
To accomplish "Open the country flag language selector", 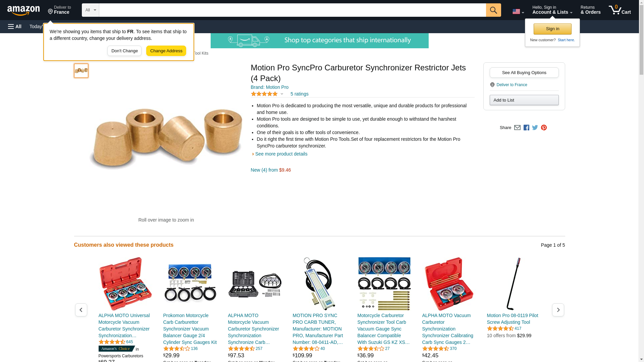I will click(518, 11).
